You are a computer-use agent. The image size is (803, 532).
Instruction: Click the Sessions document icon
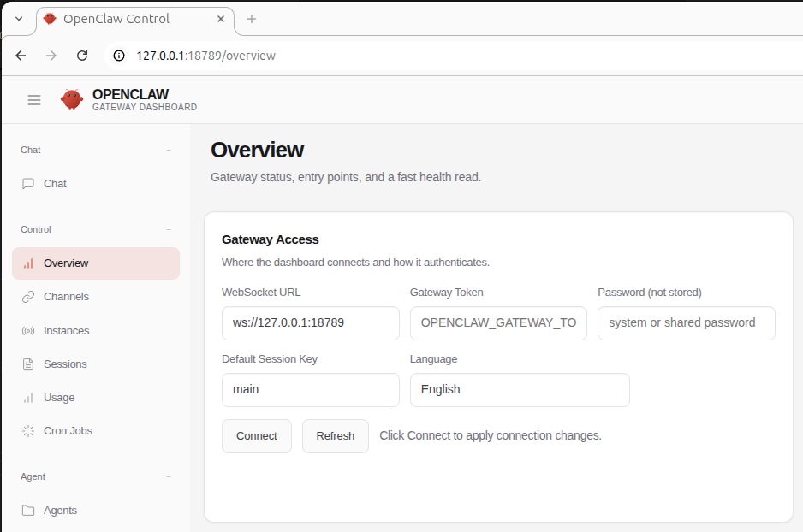(28, 364)
